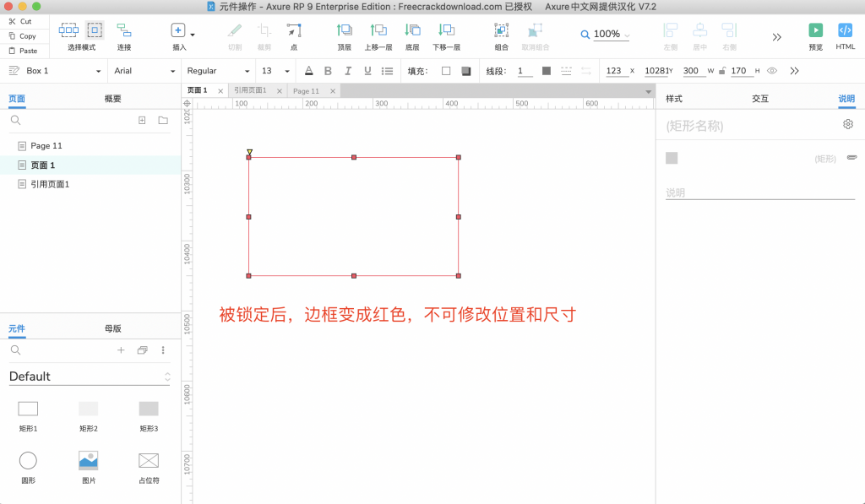The width and height of the screenshot is (865, 504).
Task: Group widgets using the 组合 icon
Action: pos(501,30)
